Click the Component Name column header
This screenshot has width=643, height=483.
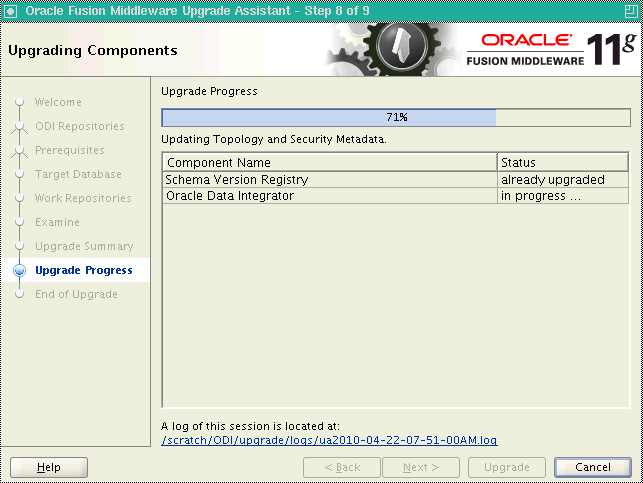(330, 162)
